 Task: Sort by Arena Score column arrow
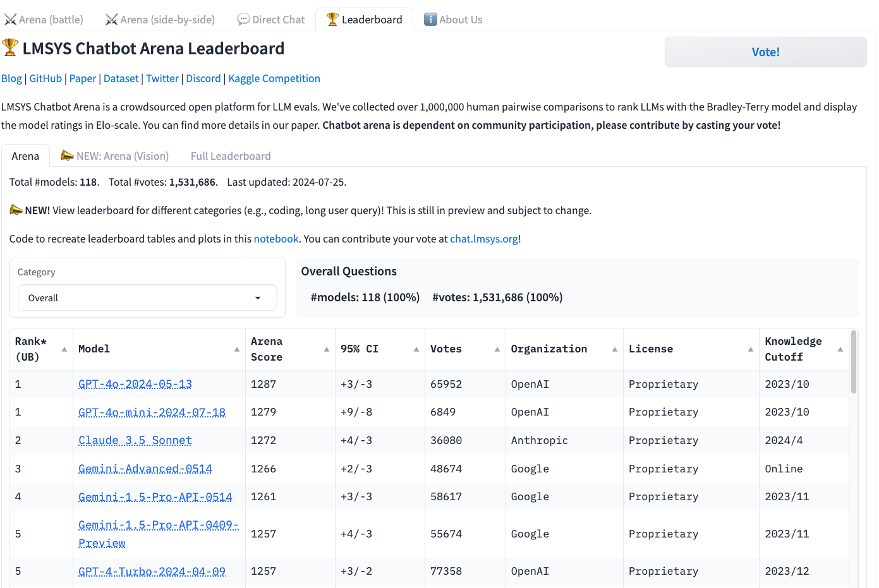pos(327,349)
